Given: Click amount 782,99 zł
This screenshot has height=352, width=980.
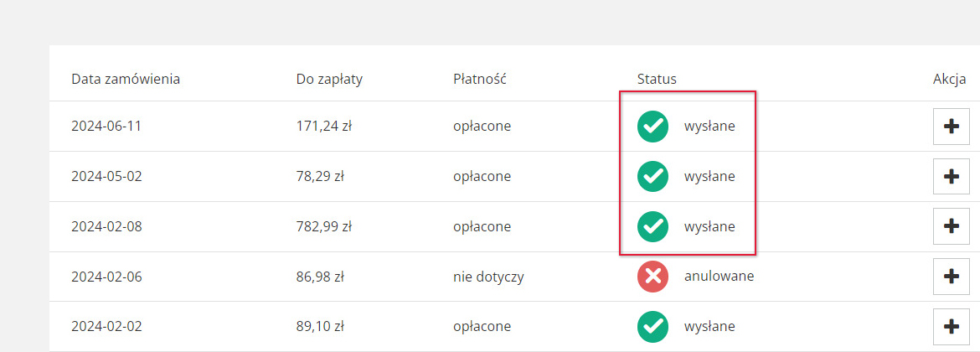Looking at the screenshot, I should (x=324, y=226).
